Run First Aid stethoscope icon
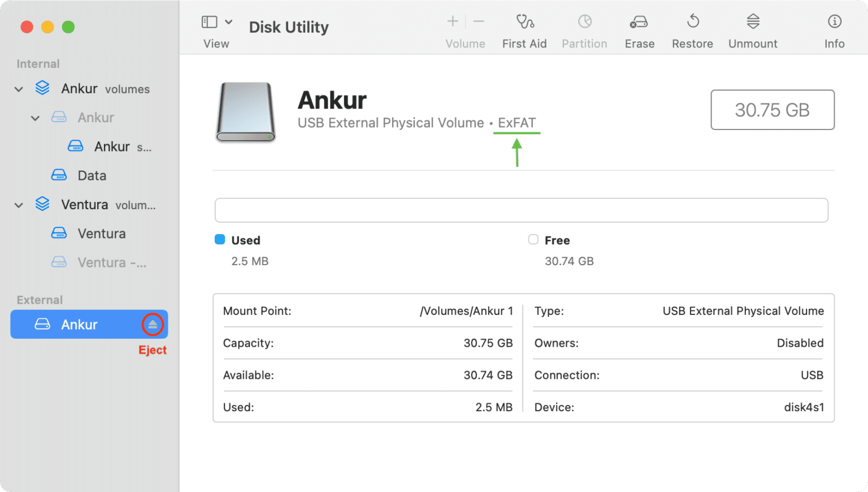Viewport: 868px width, 492px height. click(524, 21)
